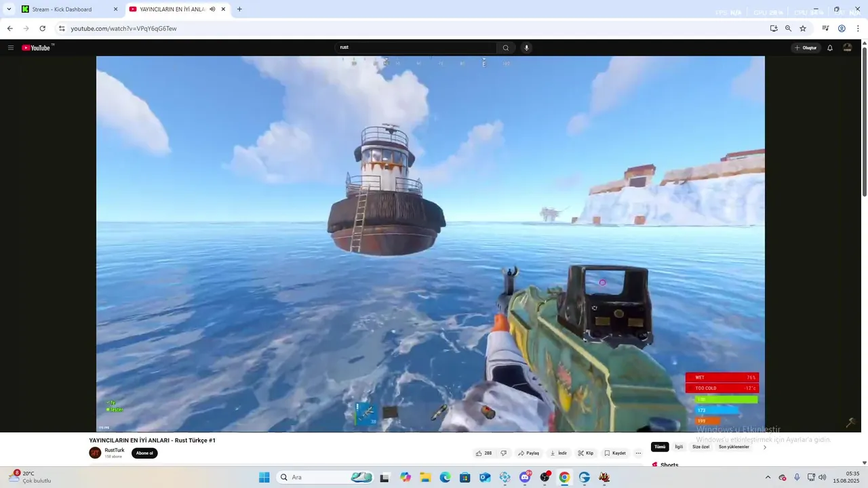Open a new browser tab
The height and width of the screenshot is (488, 868).
tap(239, 9)
